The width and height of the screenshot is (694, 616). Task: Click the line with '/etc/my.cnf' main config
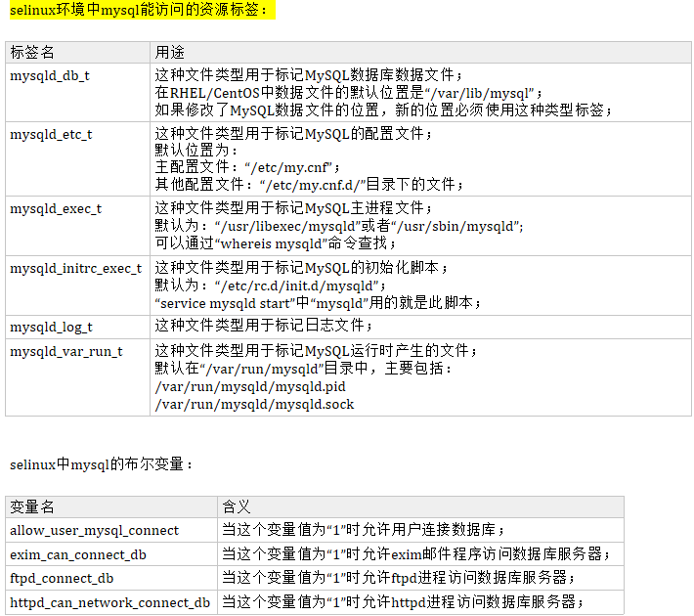[x=247, y=167]
